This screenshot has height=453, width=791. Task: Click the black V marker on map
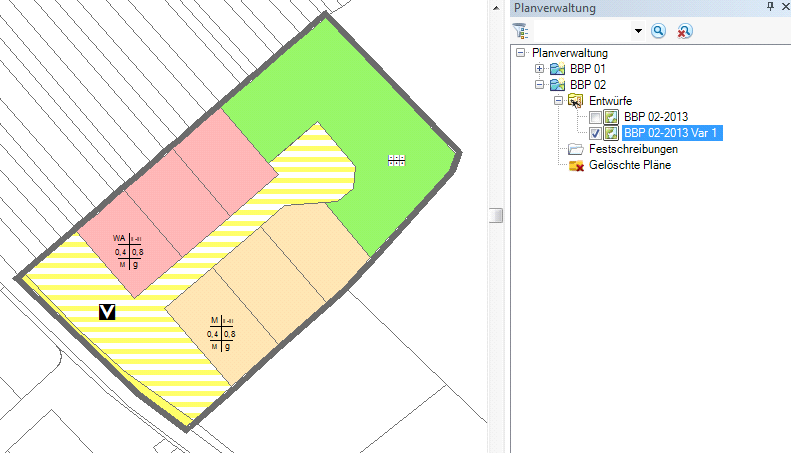point(108,312)
